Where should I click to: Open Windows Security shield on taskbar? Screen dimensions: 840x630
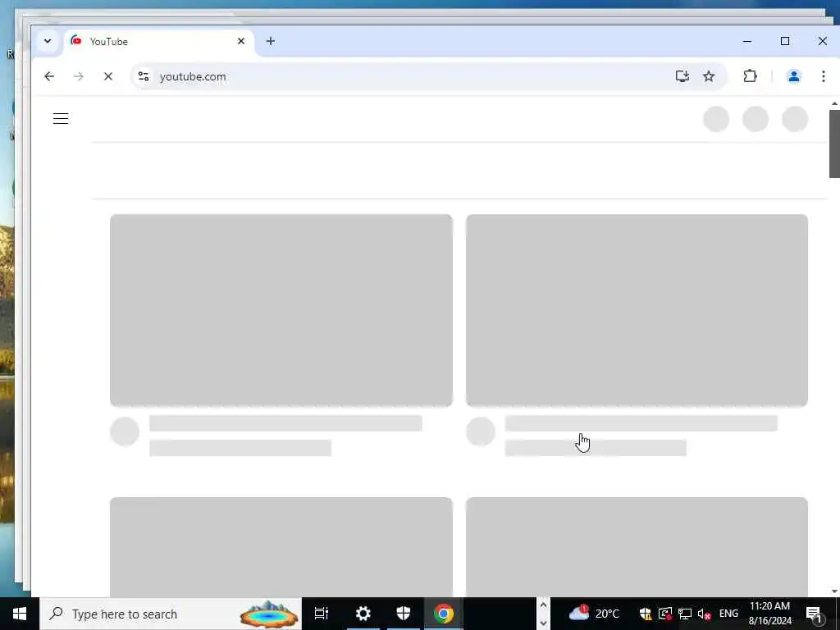pos(404,614)
